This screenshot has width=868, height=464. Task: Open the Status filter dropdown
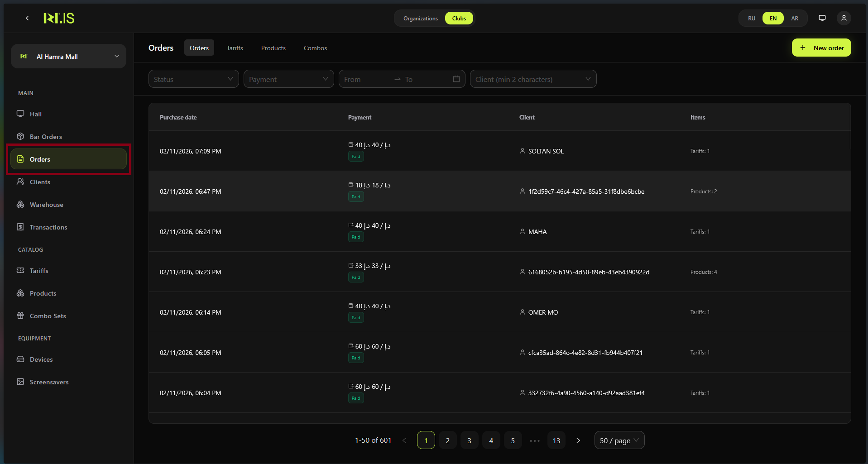coord(193,79)
